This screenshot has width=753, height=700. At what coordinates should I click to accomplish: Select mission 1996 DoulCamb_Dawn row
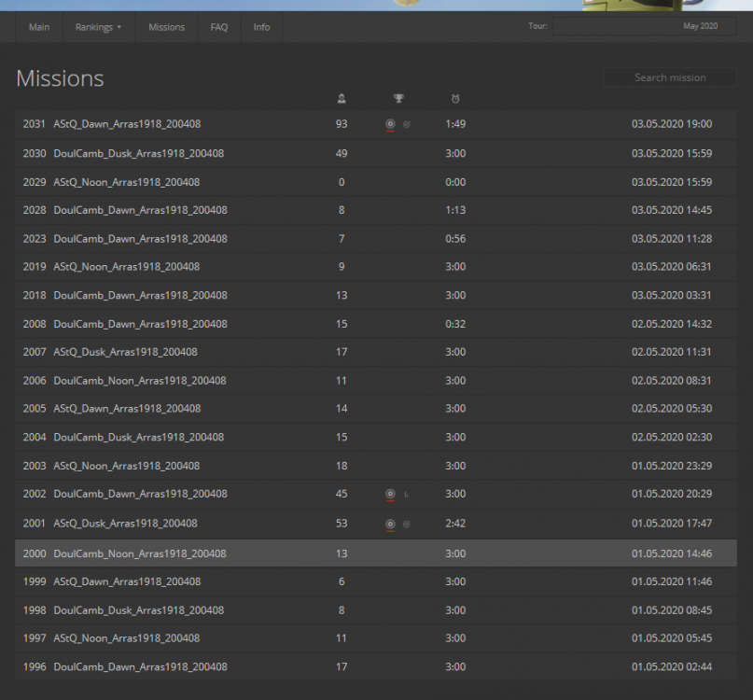138,667
